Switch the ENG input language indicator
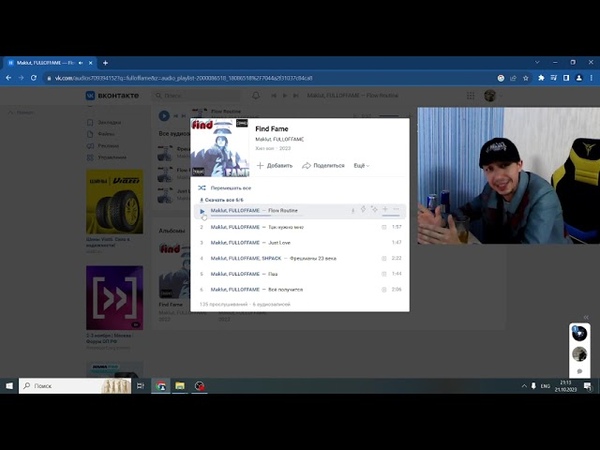The width and height of the screenshot is (600, 450). pos(545,386)
